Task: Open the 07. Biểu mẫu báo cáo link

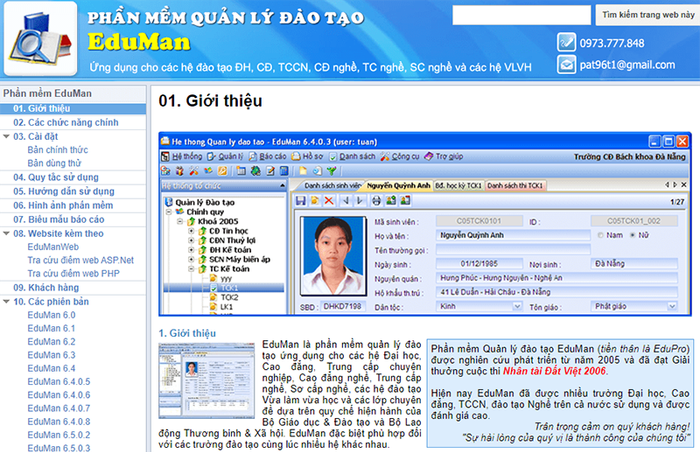Action: point(58,219)
